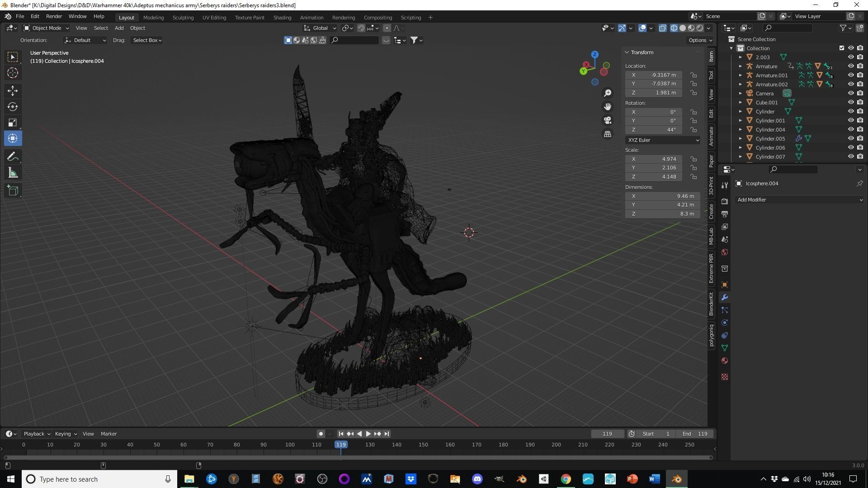This screenshot has width=868, height=488.
Task: Click the current frame 119 field
Action: point(607,434)
